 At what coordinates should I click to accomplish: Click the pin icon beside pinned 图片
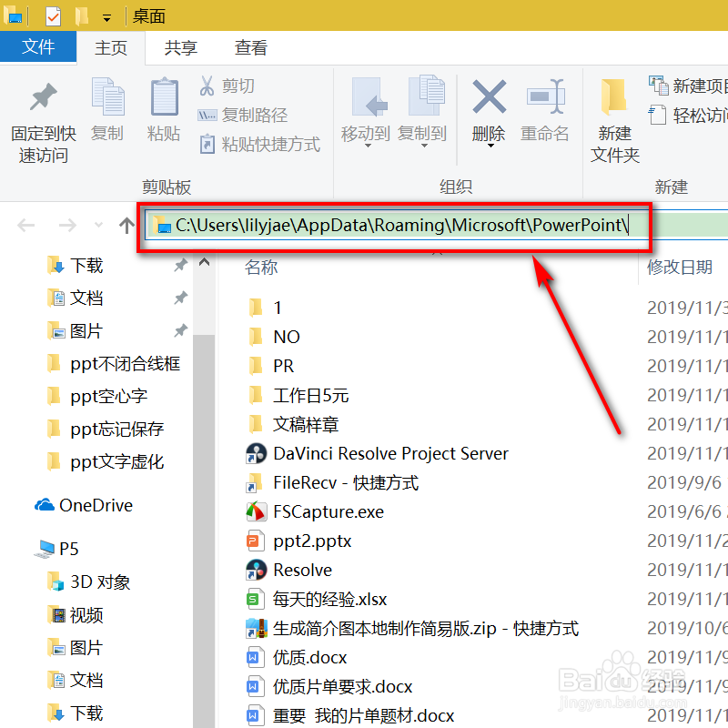pos(180,330)
